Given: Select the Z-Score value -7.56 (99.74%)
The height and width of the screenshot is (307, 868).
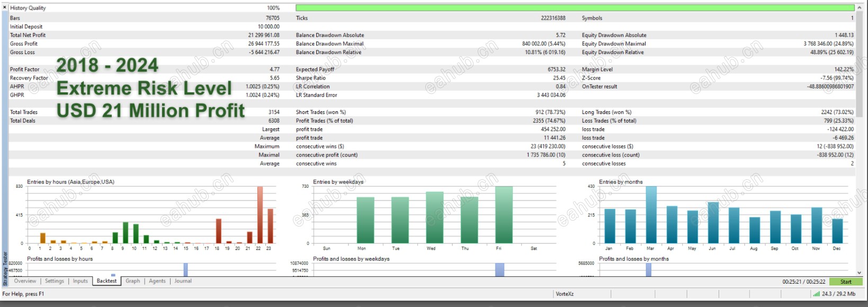Looking at the screenshot, I should [837, 78].
